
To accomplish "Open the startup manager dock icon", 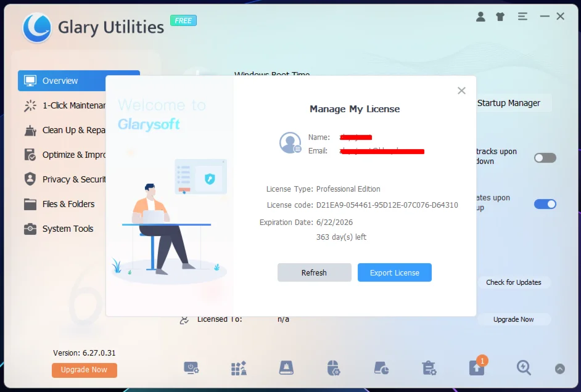I will pyautogui.click(x=191, y=368).
